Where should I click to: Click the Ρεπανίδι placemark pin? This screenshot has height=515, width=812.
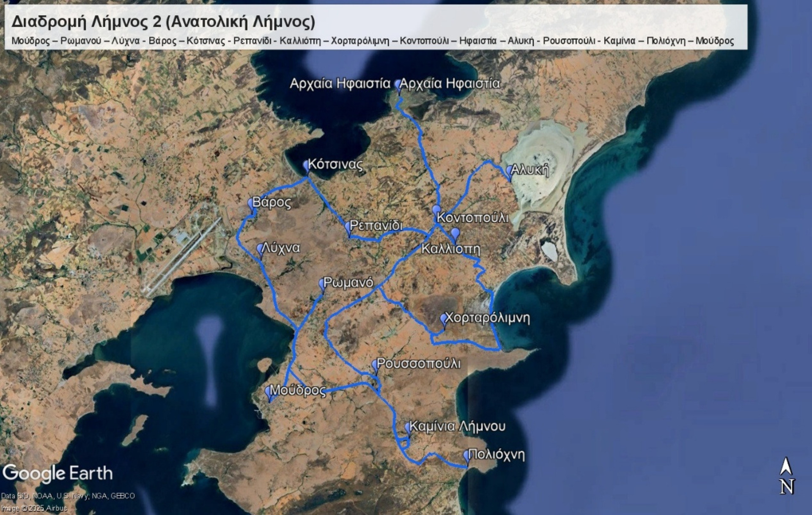click(x=348, y=227)
